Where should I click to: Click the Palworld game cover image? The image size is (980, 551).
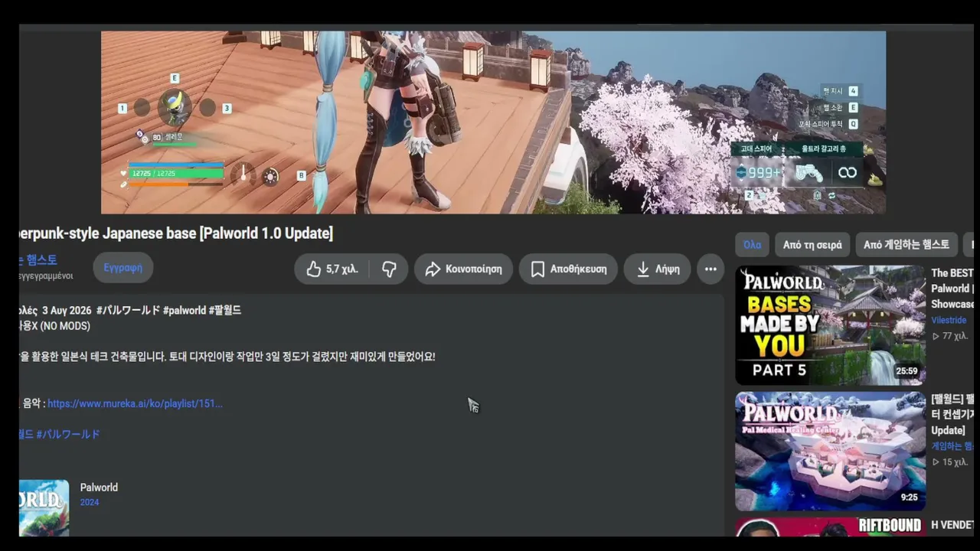coord(44,508)
